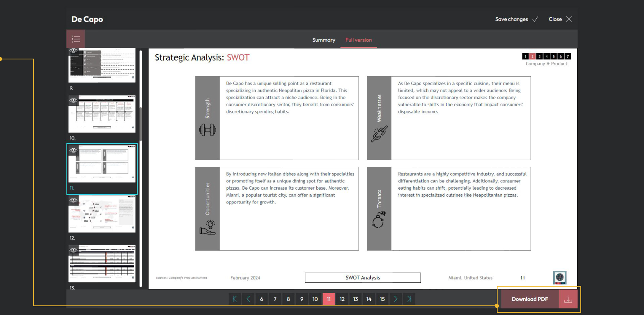Screen dimensions: 644x315
Task: Click the bomb Threats icon
Action: [379, 220]
